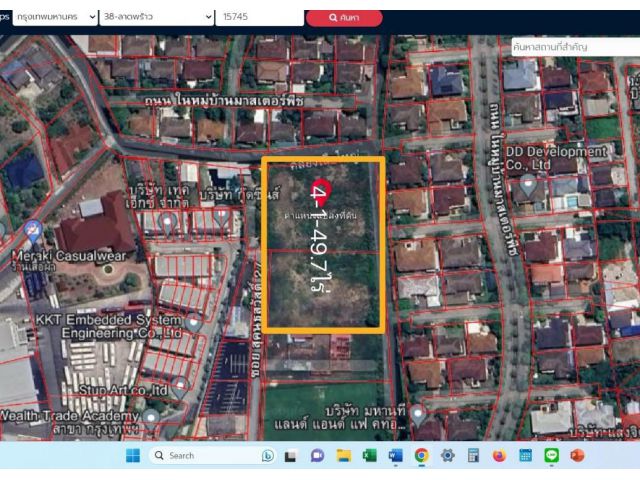Open Excel from the taskbar

click(x=370, y=456)
